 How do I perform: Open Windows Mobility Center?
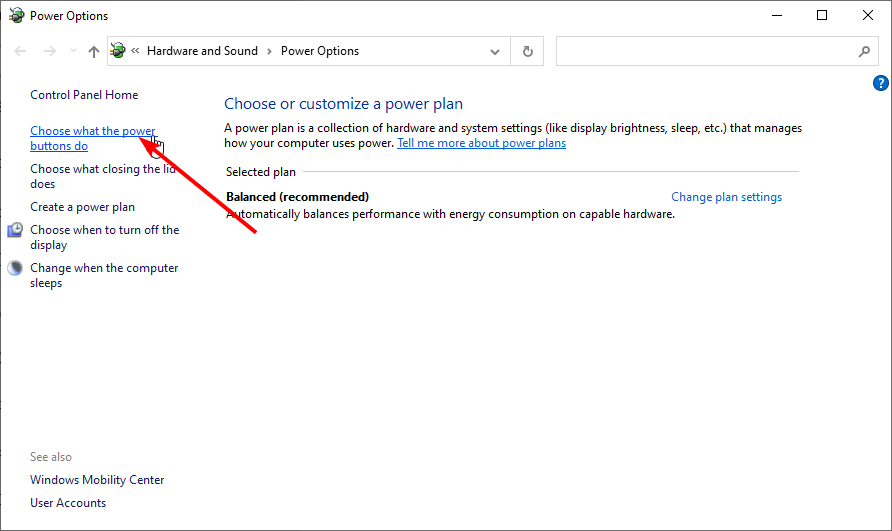tap(97, 480)
